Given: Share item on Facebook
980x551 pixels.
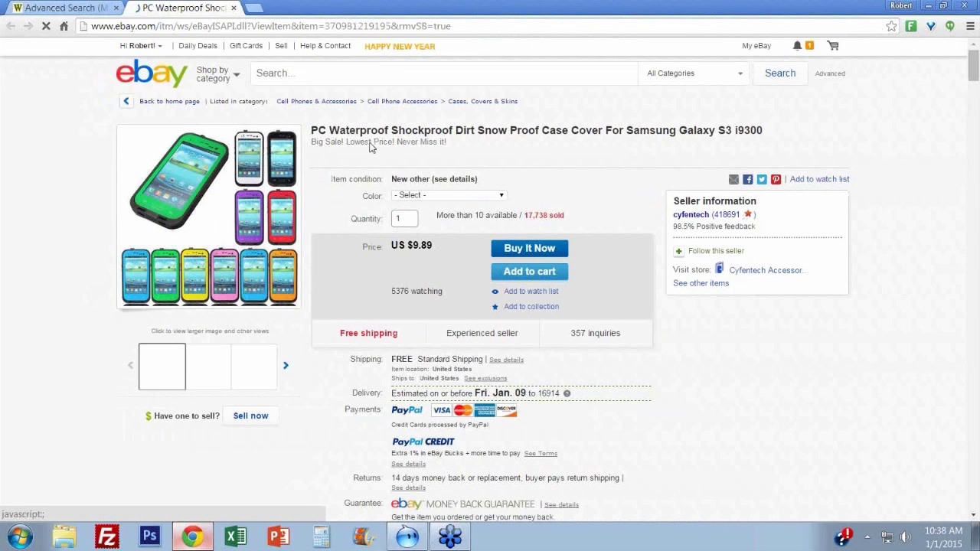Looking at the screenshot, I should point(748,179).
